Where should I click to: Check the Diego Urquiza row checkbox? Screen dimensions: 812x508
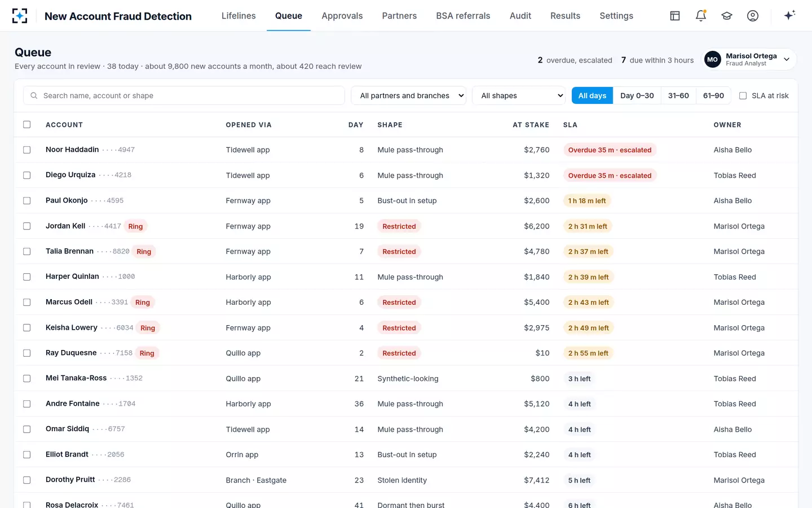coord(27,175)
